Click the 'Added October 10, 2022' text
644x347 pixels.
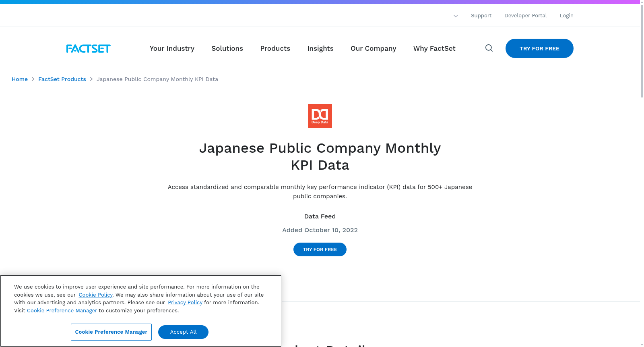pyautogui.click(x=320, y=230)
